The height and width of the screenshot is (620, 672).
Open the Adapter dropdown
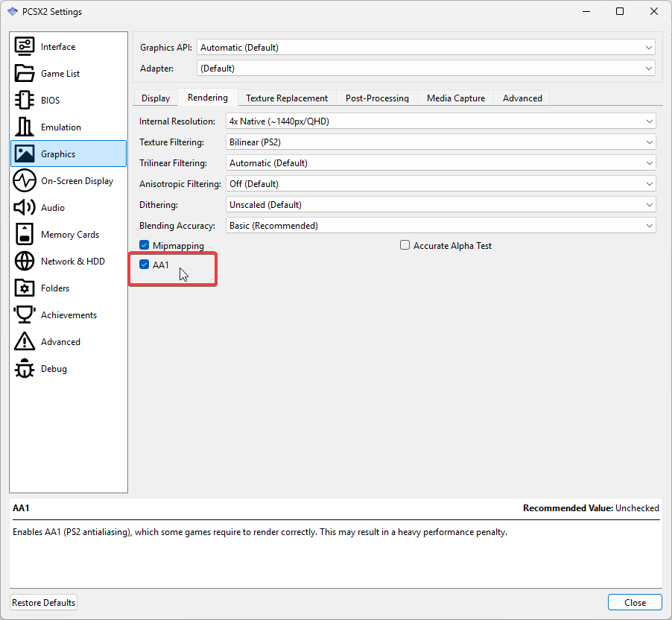pyautogui.click(x=426, y=68)
